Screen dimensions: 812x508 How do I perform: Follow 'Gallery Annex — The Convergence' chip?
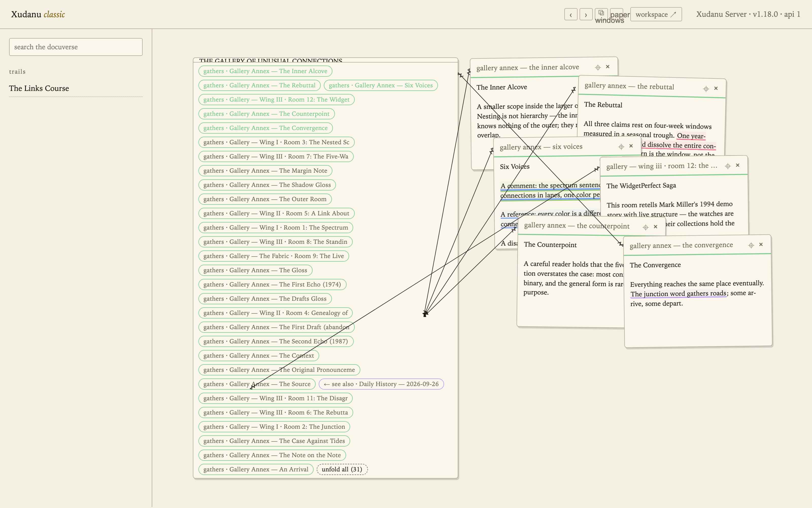coord(265,128)
